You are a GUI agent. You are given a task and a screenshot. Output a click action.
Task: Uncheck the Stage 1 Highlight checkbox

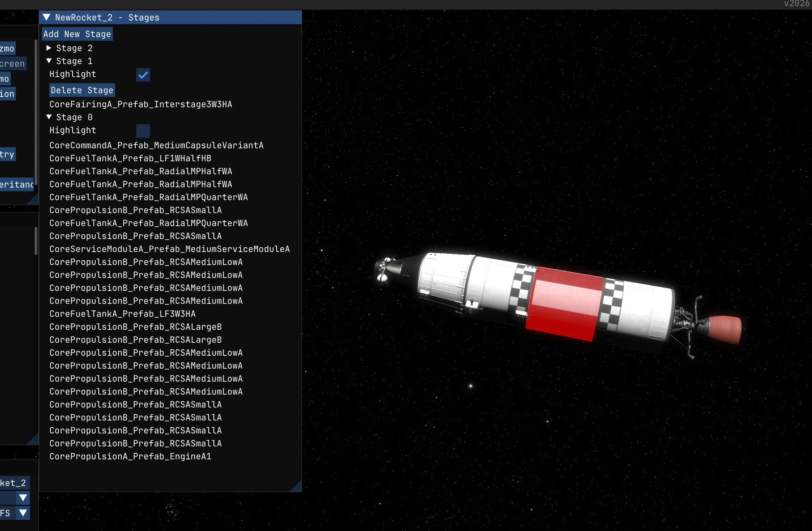[143, 75]
